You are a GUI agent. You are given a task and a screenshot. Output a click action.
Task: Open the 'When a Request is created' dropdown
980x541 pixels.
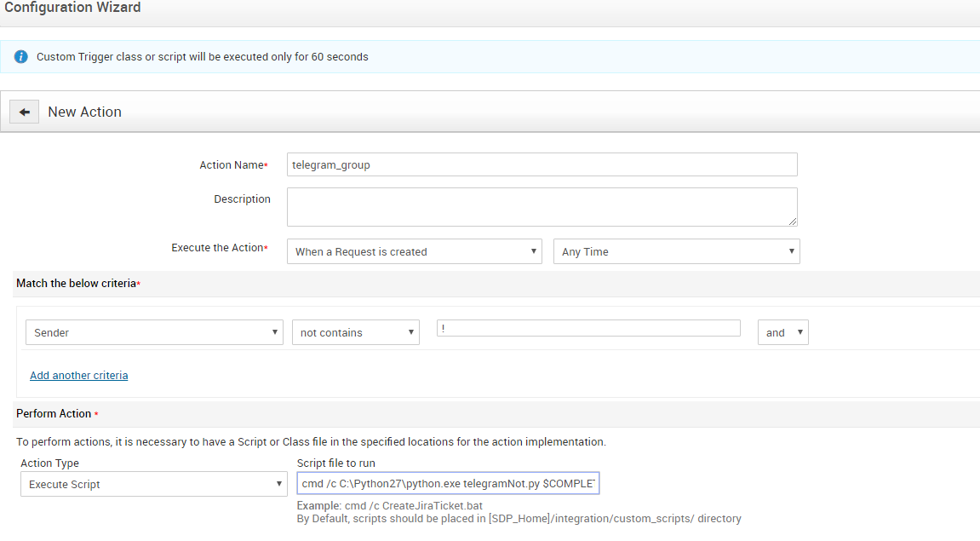tap(414, 251)
